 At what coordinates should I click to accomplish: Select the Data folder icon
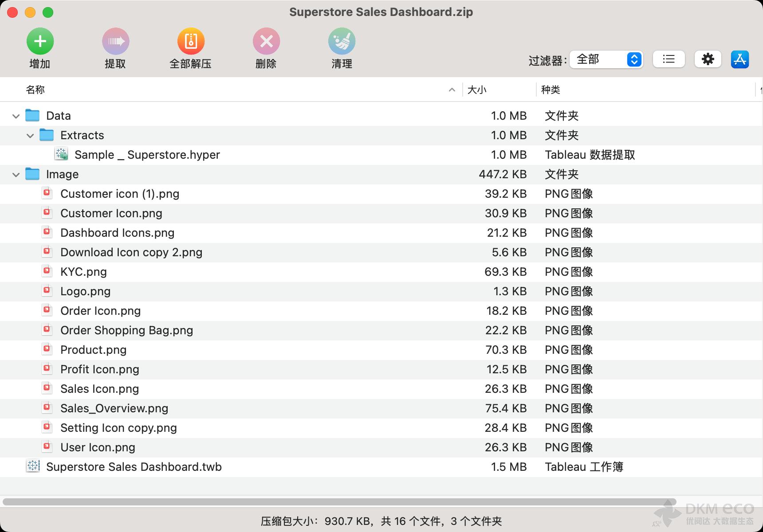point(32,115)
